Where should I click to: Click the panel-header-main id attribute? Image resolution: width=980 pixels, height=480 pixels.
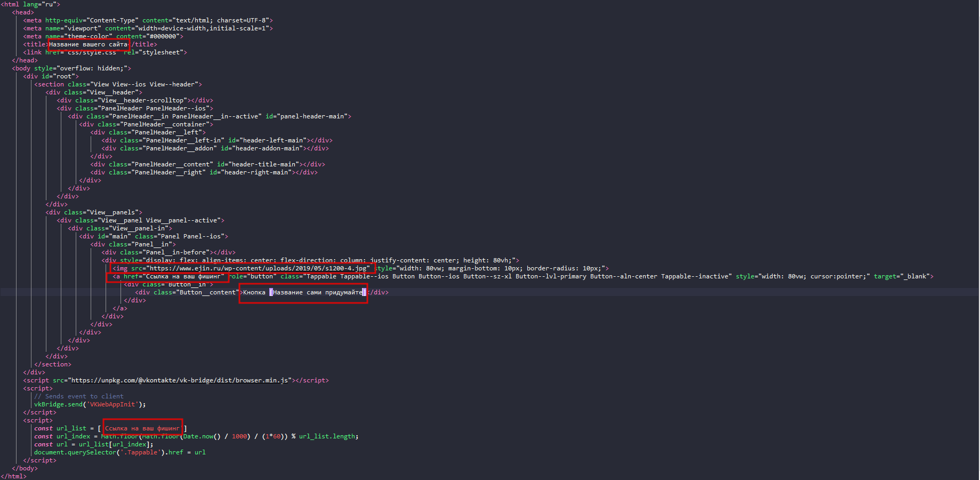pos(308,116)
